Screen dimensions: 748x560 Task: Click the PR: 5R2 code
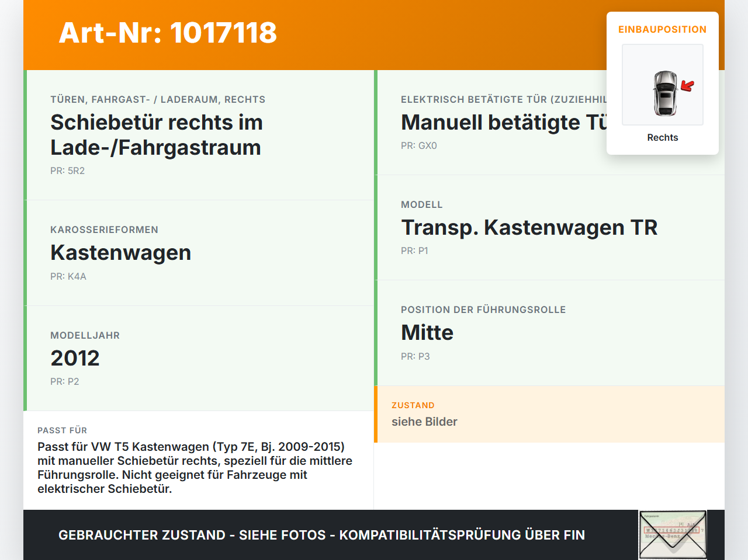(x=68, y=171)
